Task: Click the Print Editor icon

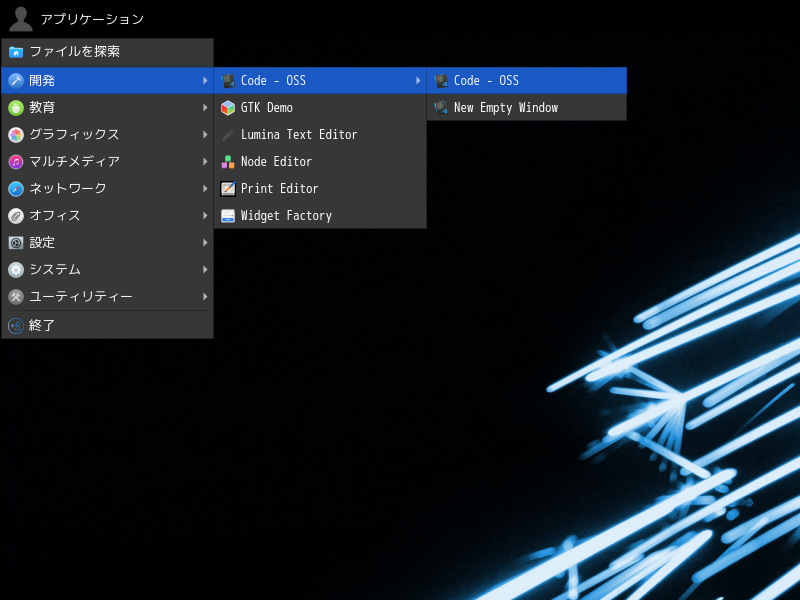Action: pyautogui.click(x=228, y=189)
